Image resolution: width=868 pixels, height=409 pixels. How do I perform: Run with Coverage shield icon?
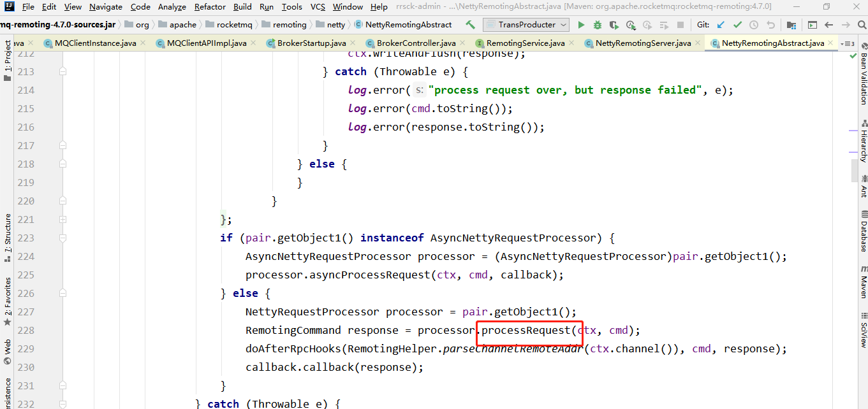click(x=614, y=25)
